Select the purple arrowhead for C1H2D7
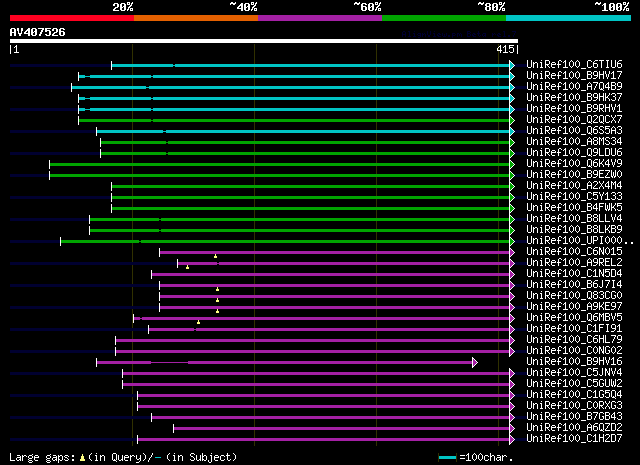640x465 pixels. [512, 440]
